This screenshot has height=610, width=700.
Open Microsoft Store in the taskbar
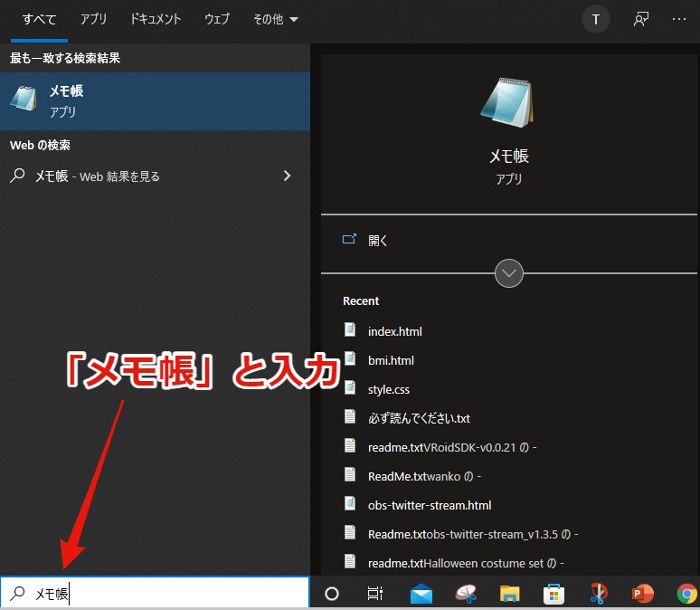point(553,594)
